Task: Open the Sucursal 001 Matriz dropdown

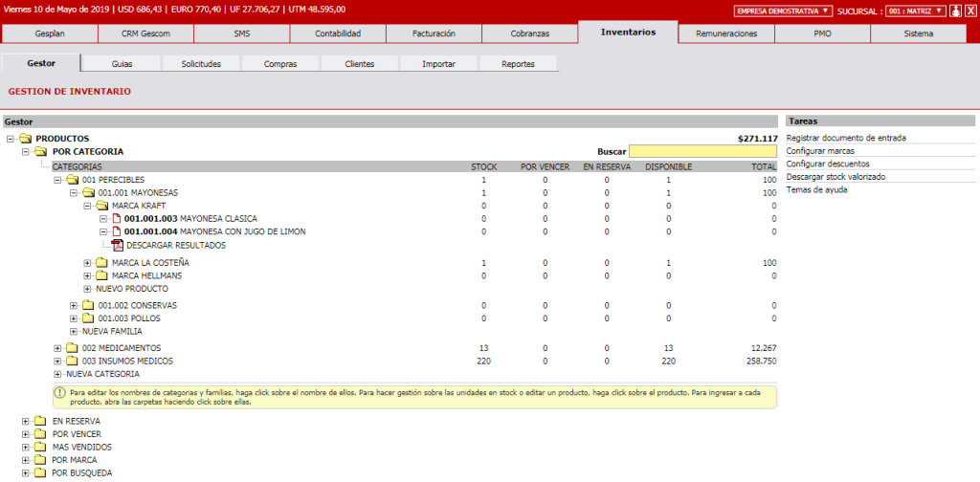Action: tap(914, 11)
